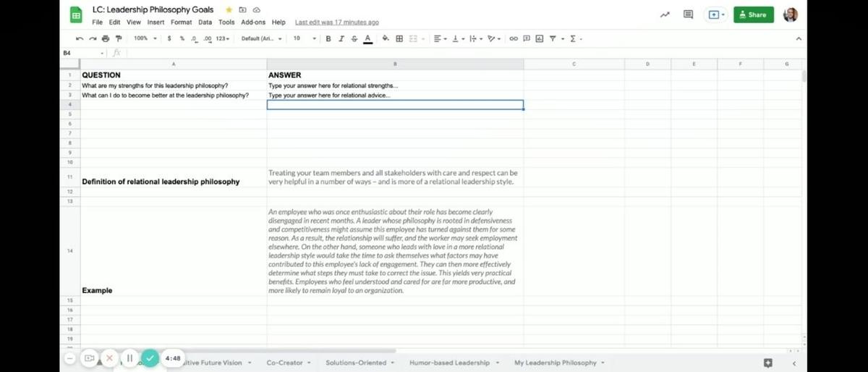Click the fill color bucket icon
This screenshot has height=372, width=868.
(x=386, y=38)
